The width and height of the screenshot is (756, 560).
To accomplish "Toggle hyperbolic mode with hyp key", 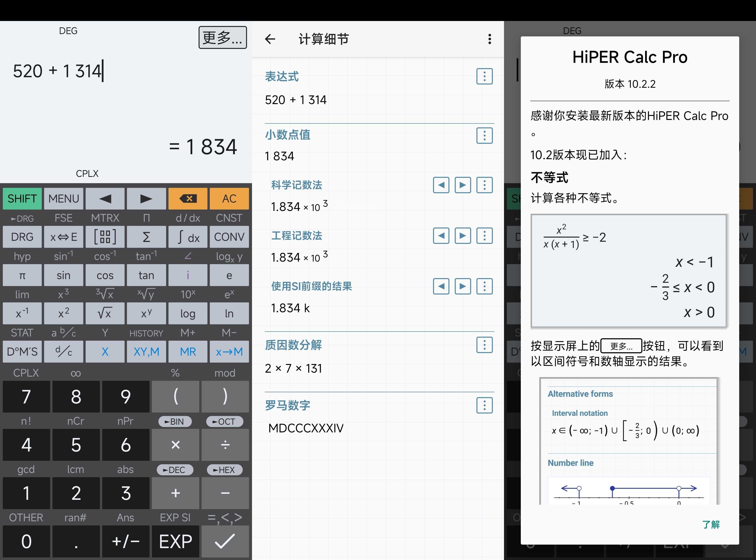I will 22,256.
